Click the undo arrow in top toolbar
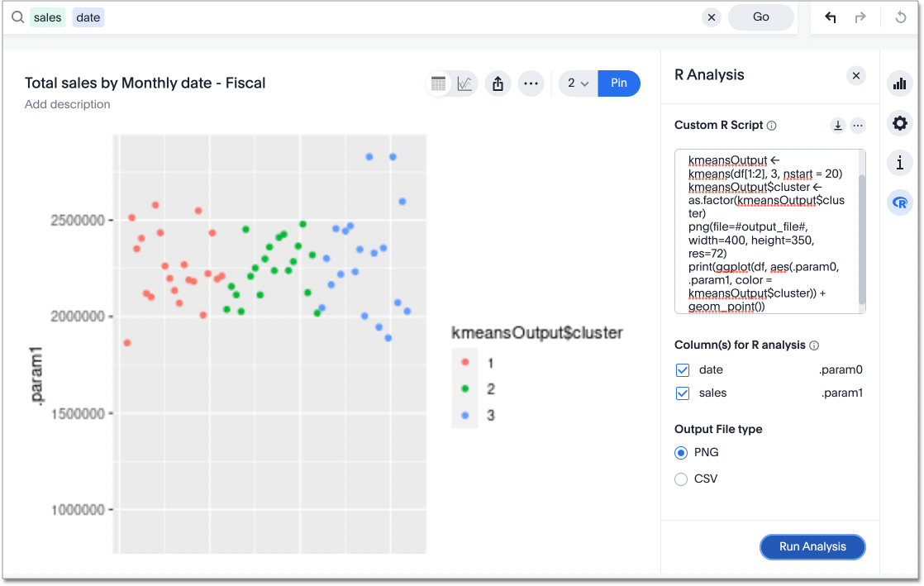Screen dimensions: 924x586 (830, 17)
